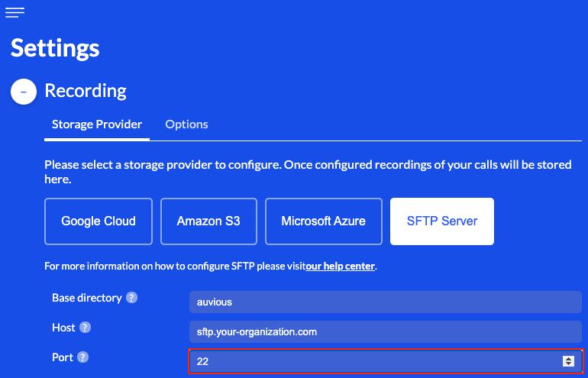Viewport: 588px width, 378px height.
Task: Collapse the Recording section
Action: (23, 92)
